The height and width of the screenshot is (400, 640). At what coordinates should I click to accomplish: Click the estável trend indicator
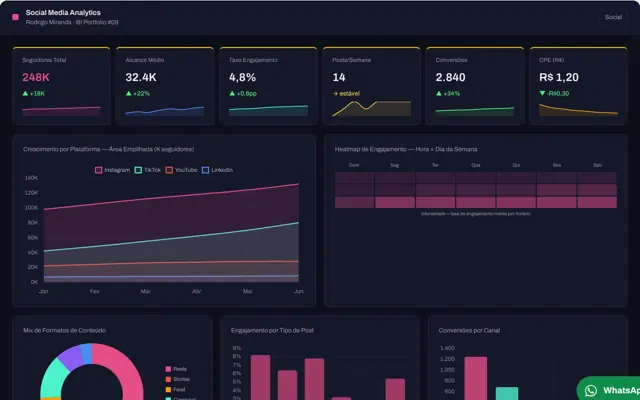click(346, 93)
